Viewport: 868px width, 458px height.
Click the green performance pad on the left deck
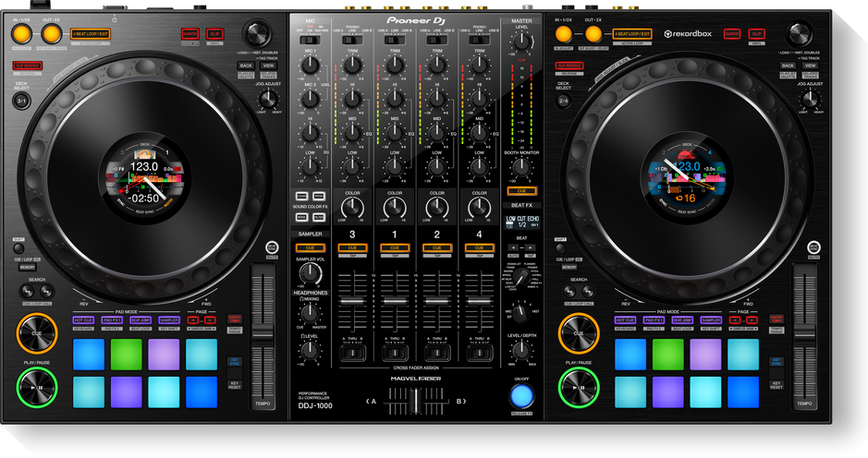(127, 354)
